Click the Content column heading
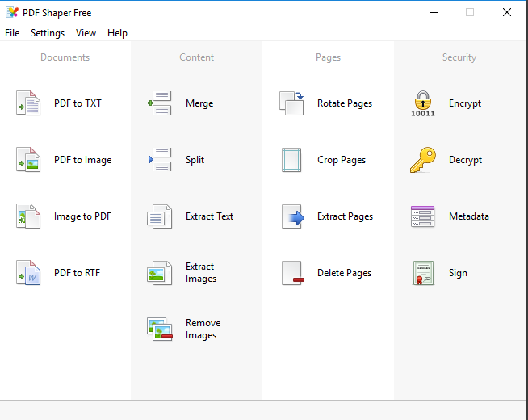Viewport: 528px width, 420px height. (x=197, y=57)
